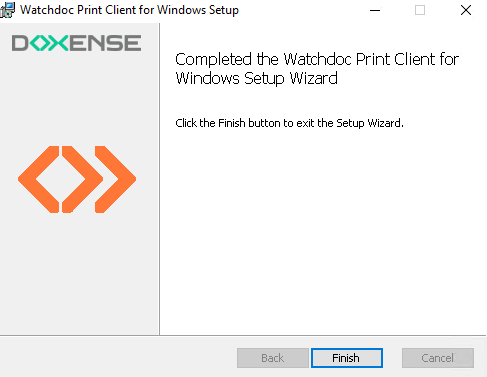The height and width of the screenshot is (377, 487).
Task: Click the left-pointing orange chevron
Action: [39, 179]
